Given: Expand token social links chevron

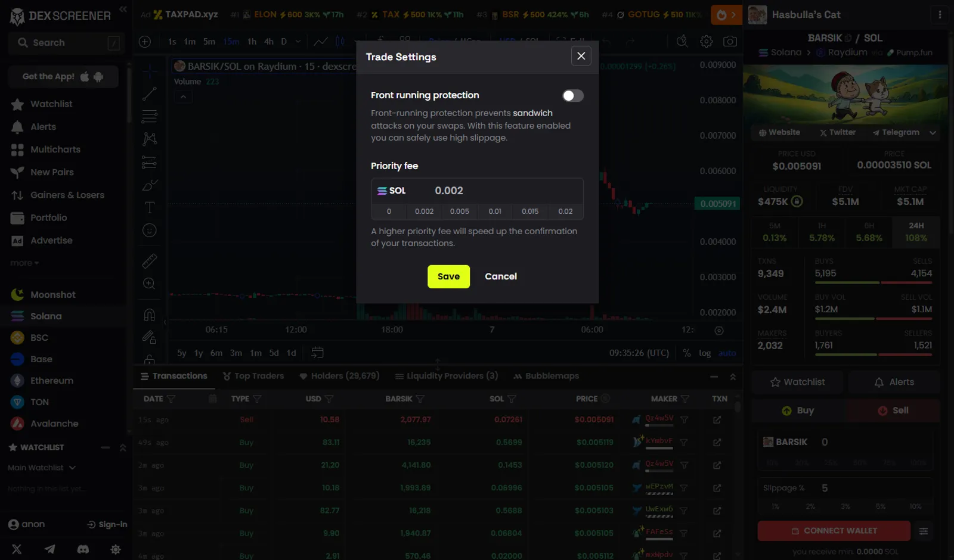Looking at the screenshot, I should (x=933, y=133).
